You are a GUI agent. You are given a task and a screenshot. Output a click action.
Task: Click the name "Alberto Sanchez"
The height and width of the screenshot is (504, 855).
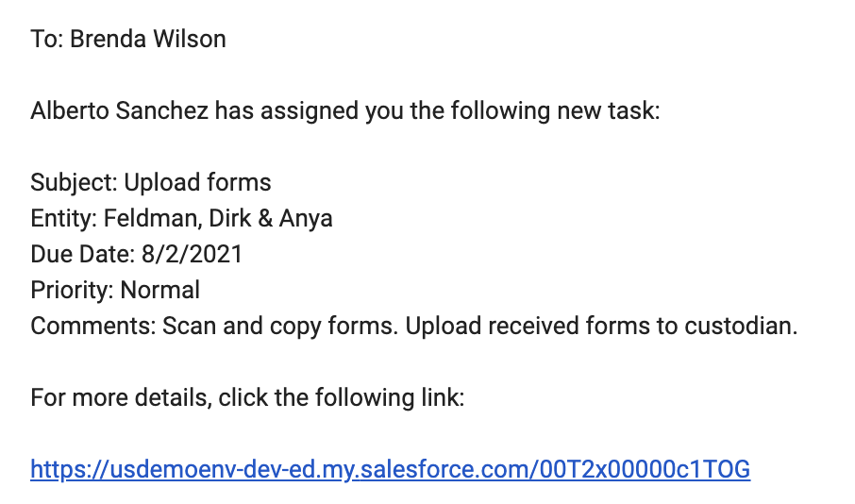click(120, 110)
